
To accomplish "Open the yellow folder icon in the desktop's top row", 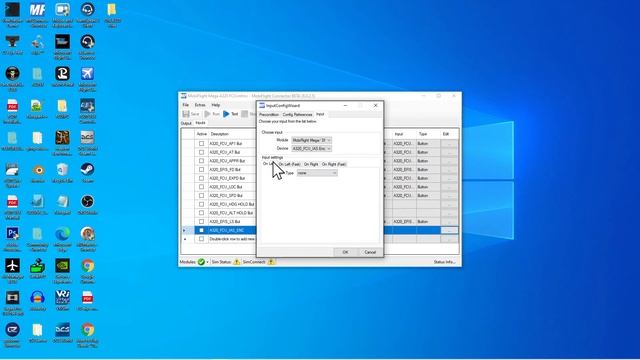I will tap(112, 10).
